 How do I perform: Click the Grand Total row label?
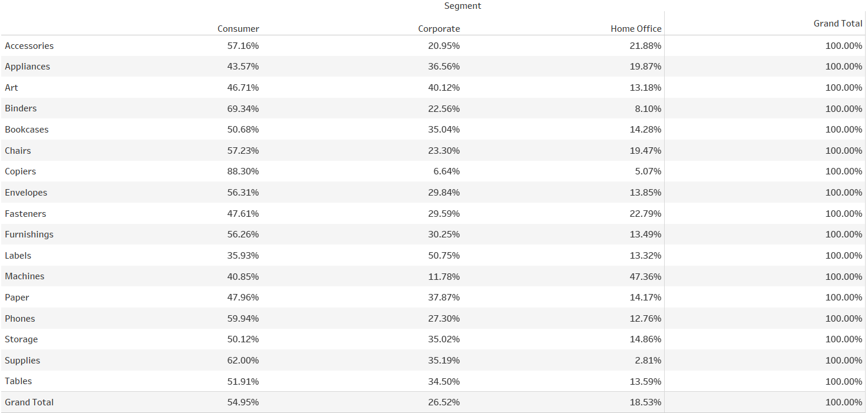(29, 402)
